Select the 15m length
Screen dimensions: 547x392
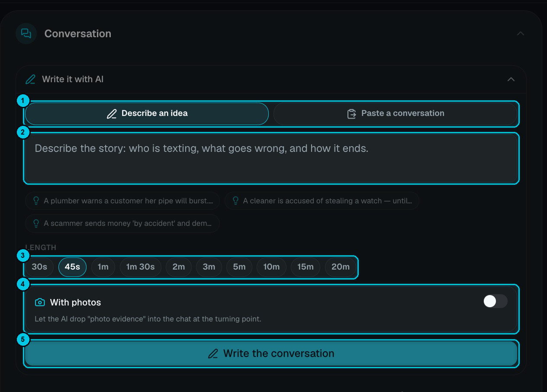(306, 267)
